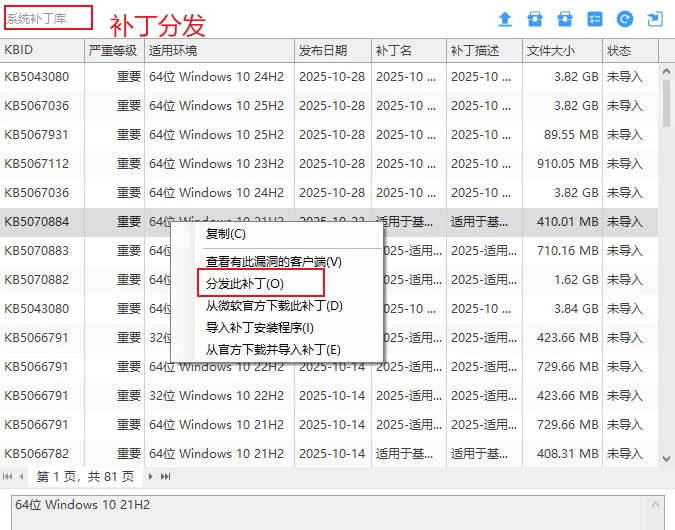
Task: Open the checklist icon in the toolbar
Action: [595, 19]
